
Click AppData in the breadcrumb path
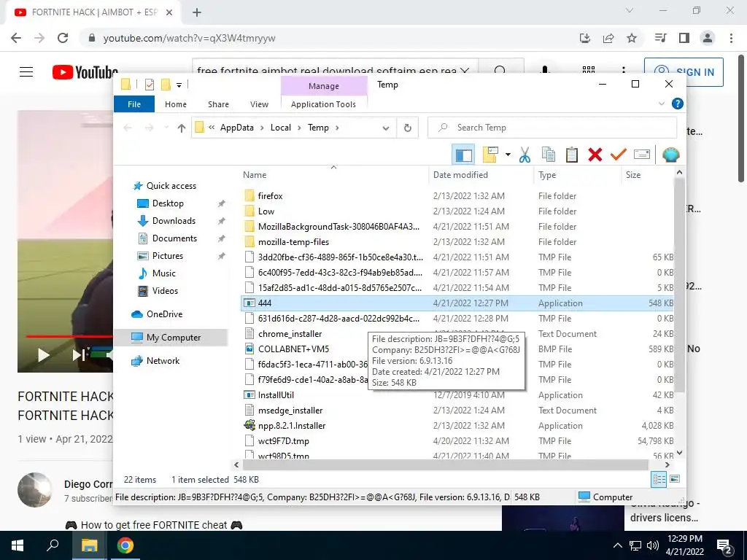click(237, 128)
